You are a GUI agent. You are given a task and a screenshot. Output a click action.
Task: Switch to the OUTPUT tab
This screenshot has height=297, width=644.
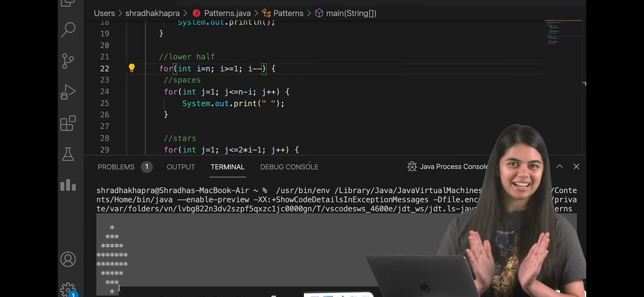click(x=181, y=167)
